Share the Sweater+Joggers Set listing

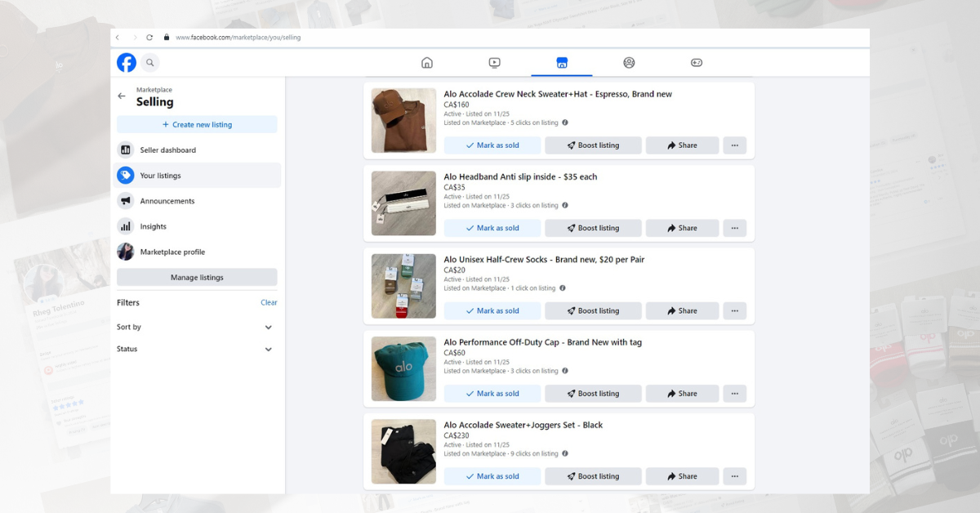pyautogui.click(x=682, y=476)
